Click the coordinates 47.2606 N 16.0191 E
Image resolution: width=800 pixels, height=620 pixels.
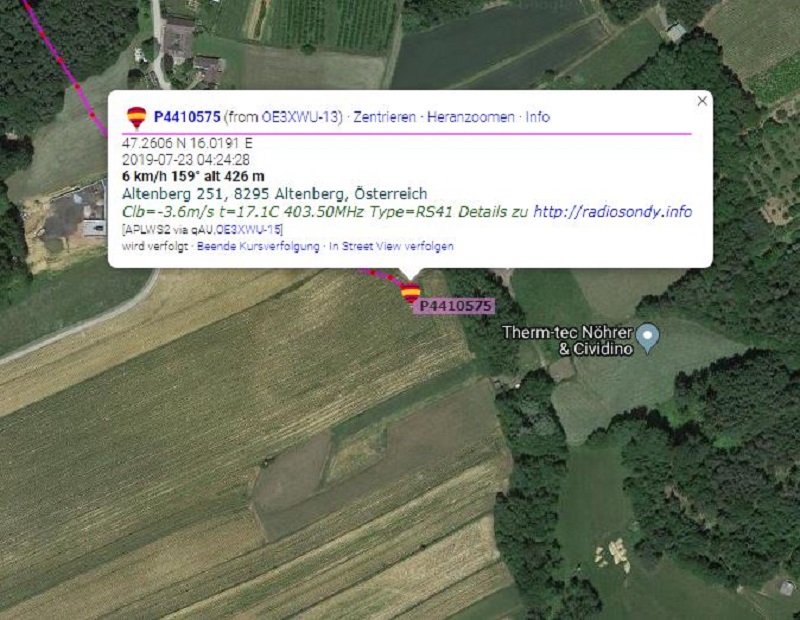(187, 143)
